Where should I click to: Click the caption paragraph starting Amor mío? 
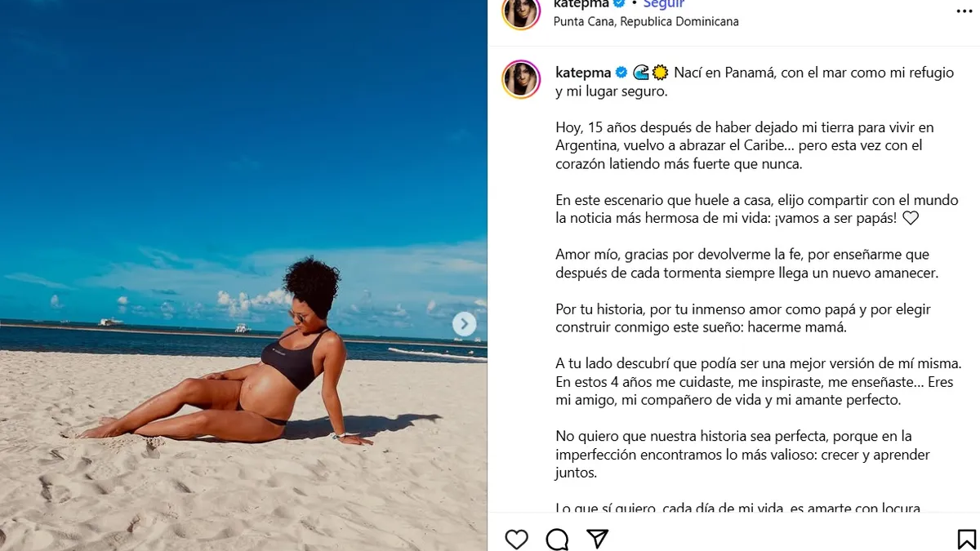(746, 264)
